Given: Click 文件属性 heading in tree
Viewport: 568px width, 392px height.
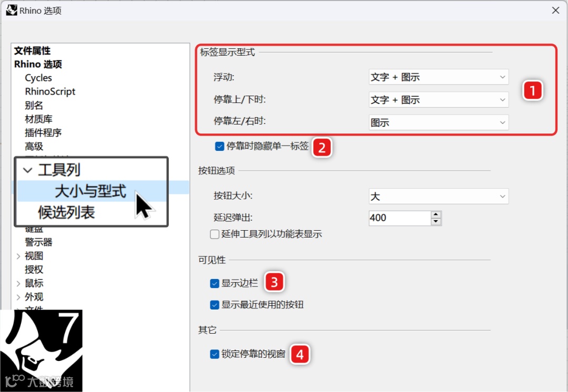Looking at the screenshot, I should point(32,50).
